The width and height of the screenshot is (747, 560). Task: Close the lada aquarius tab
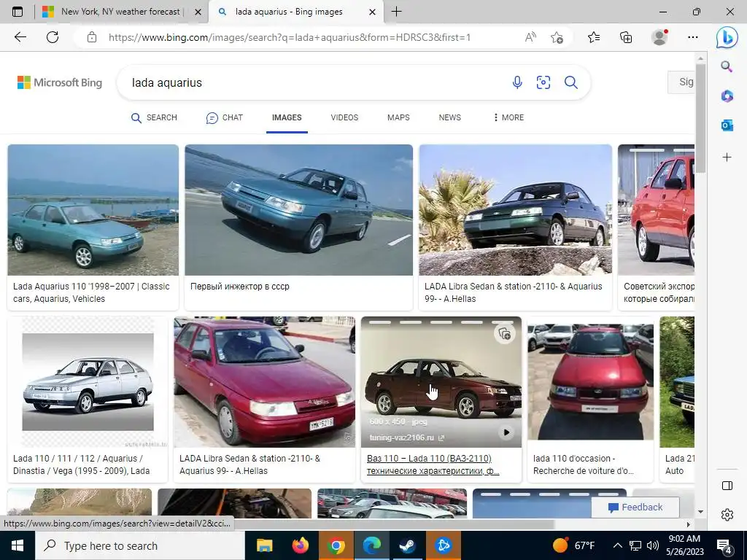click(373, 12)
